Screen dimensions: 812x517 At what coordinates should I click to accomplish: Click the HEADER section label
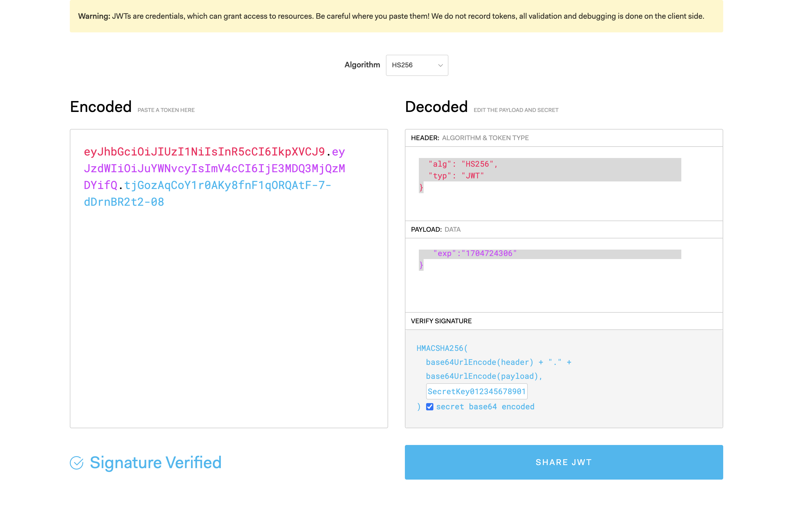(x=425, y=138)
